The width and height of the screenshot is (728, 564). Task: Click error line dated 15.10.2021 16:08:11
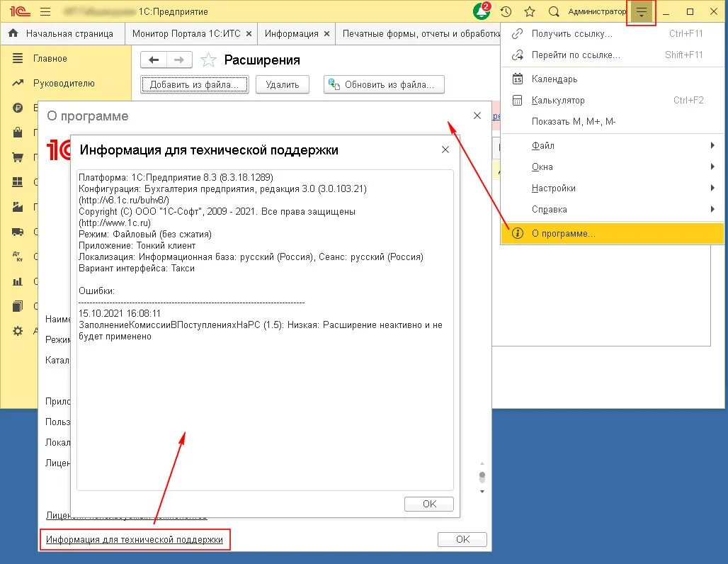(119, 314)
